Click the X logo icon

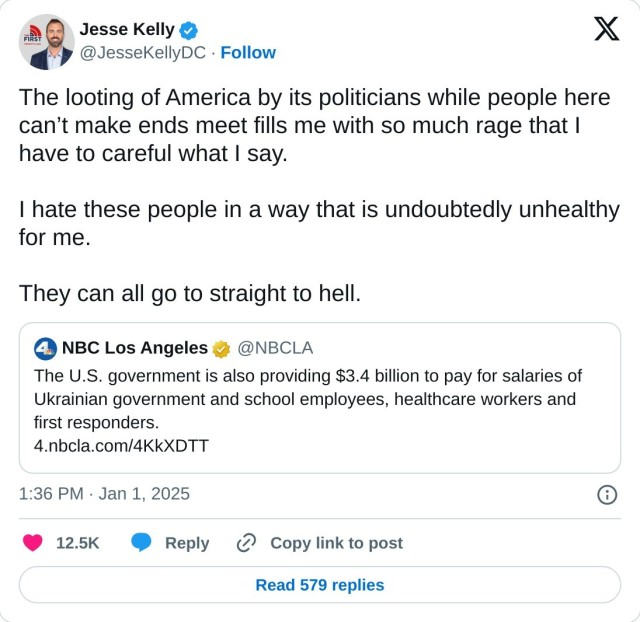pyautogui.click(x=606, y=30)
